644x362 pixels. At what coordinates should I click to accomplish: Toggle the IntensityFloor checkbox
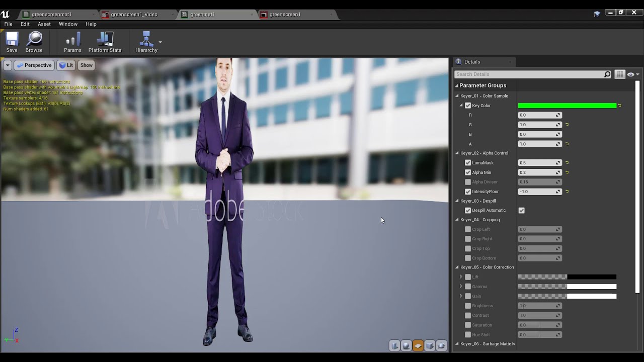[x=468, y=192]
